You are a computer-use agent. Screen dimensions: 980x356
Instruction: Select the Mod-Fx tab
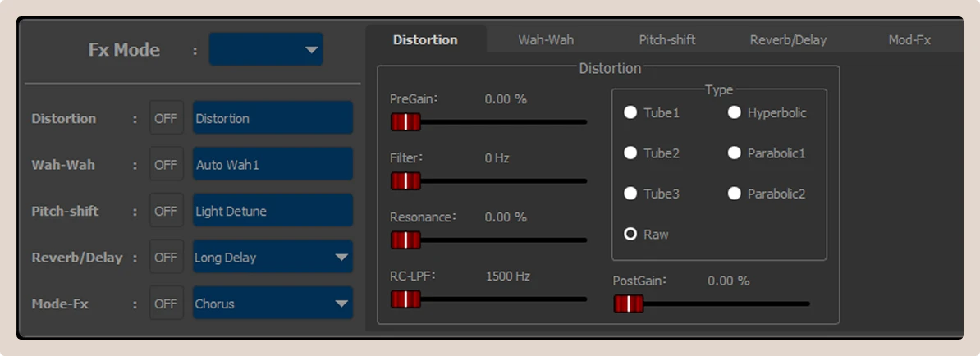[909, 39]
